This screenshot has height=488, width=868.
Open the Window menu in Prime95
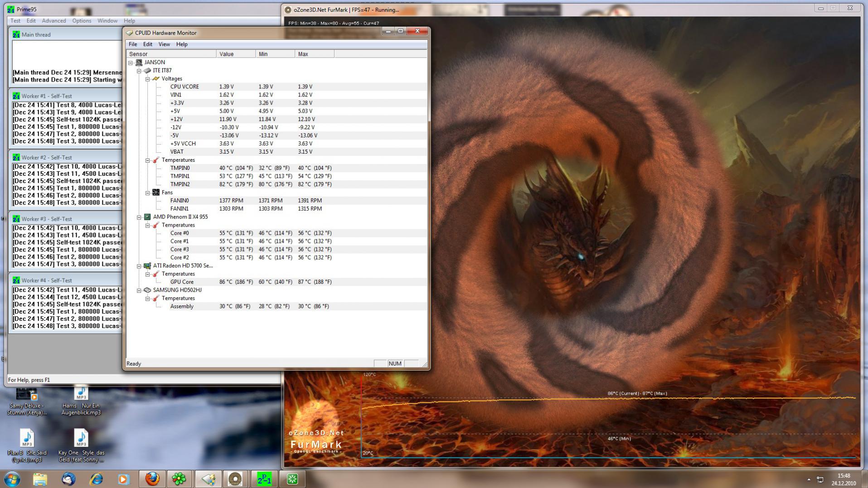coord(107,21)
